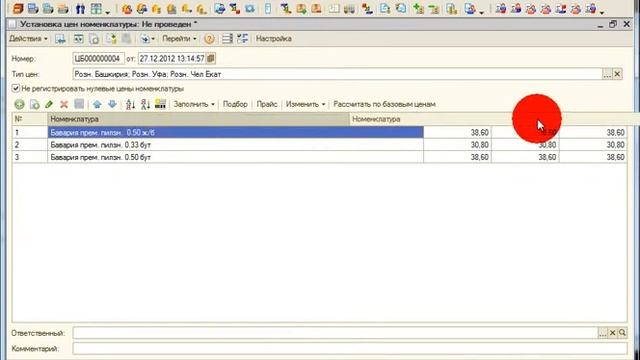The image size is (640, 360).
Task: Add a new row with the green plus icon
Action: [19, 104]
